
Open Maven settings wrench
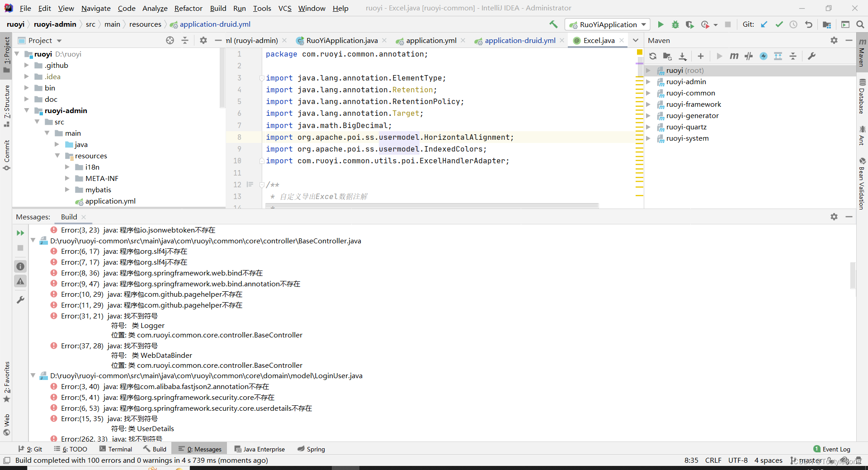pos(811,56)
